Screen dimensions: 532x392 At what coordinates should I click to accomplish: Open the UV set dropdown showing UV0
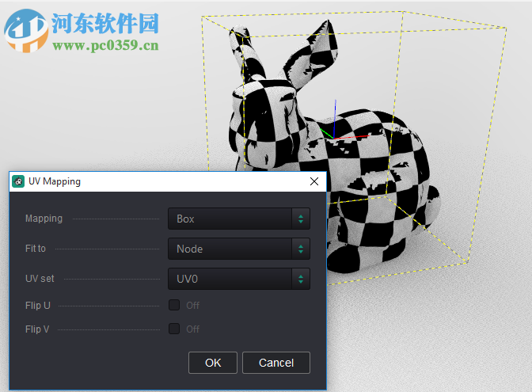click(239, 279)
